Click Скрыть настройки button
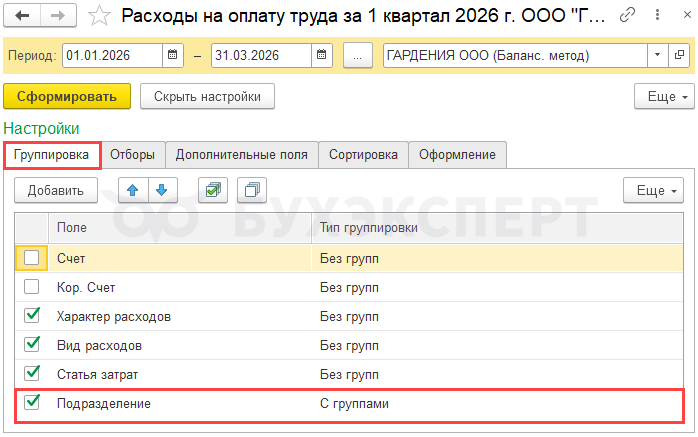The width and height of the screenshot is (698, 437). point(207,97)
